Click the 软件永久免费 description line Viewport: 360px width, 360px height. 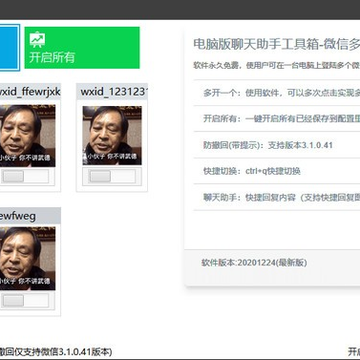click(277, 66)
